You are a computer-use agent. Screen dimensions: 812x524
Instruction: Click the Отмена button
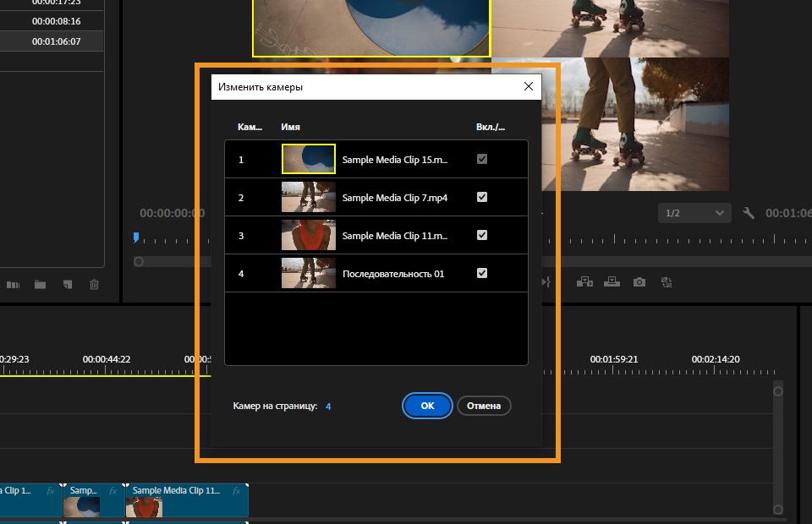click(x=484, y=406)
